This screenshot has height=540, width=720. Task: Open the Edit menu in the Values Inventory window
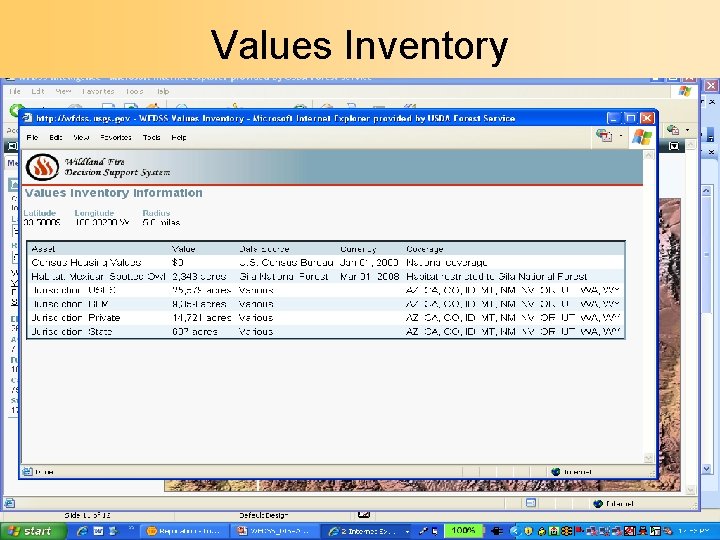point(56,137)
